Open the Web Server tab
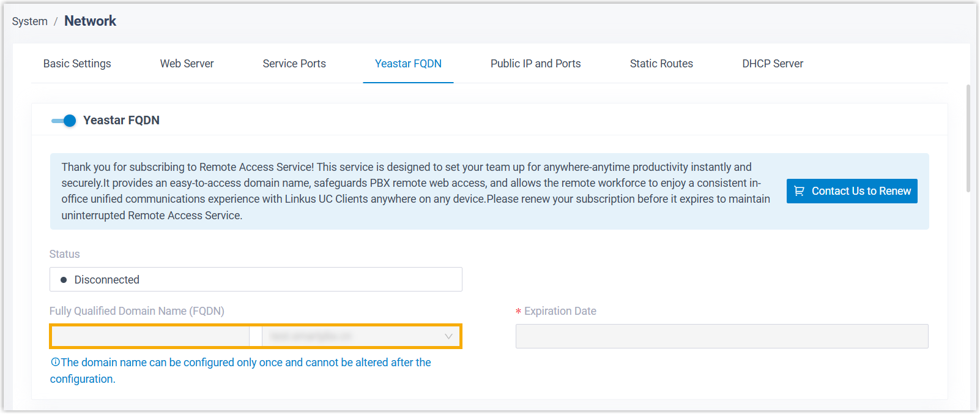 [x=187, y=64]
